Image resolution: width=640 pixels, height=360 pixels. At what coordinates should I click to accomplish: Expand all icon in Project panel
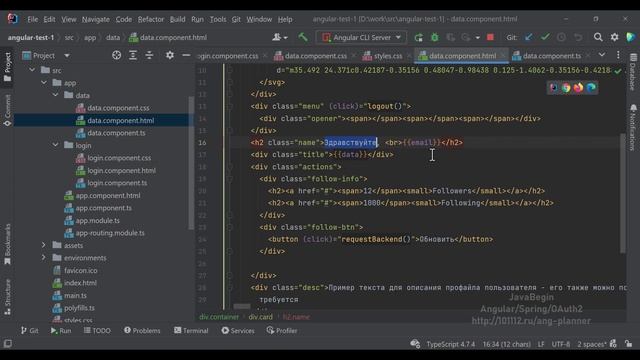tap(133, 55)
